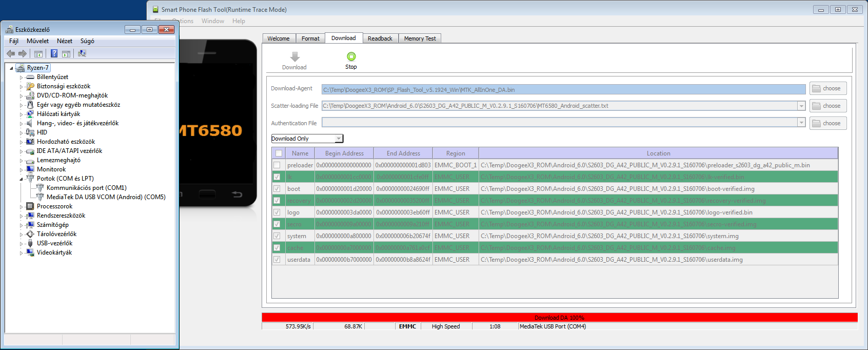Toggle preloader partition checkbox
The image size is (868, 350).
tap(277, 165)
